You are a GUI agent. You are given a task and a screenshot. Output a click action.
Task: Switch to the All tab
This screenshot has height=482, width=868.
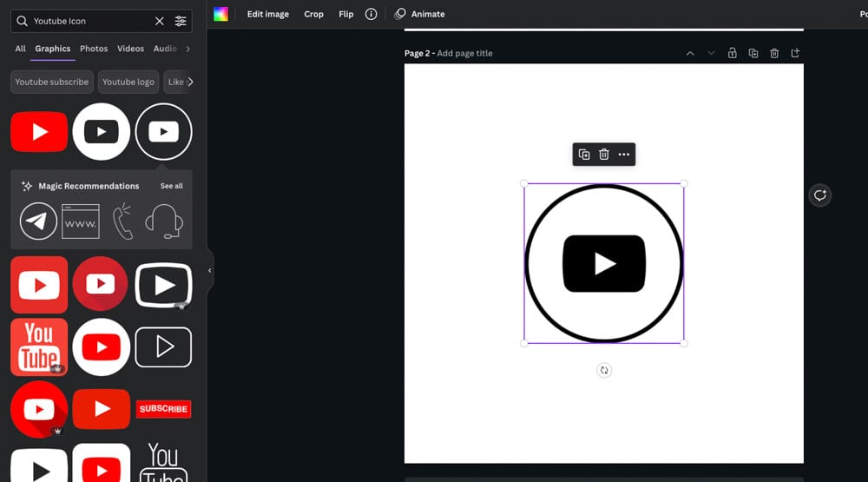[21, 49]
